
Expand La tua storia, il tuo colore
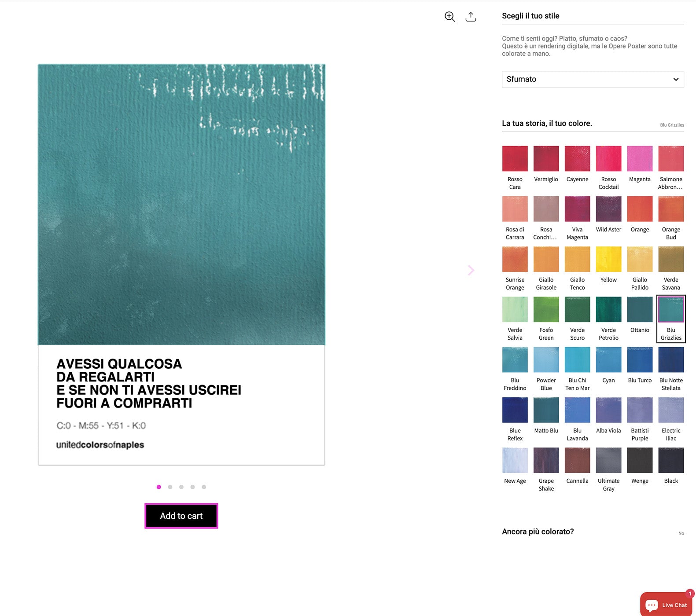(593, 124)
